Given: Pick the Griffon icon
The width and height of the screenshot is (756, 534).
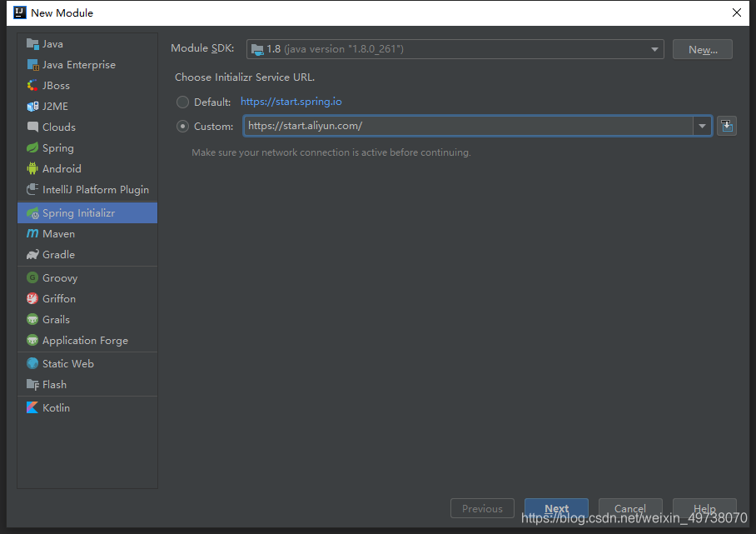Looking at the screenshot, I should click(x=32, y=298).
